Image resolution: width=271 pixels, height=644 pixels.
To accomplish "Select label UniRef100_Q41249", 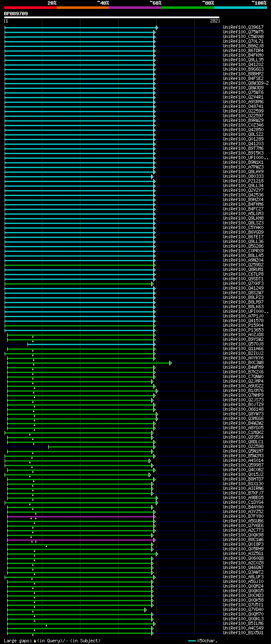I will (243, 288).
